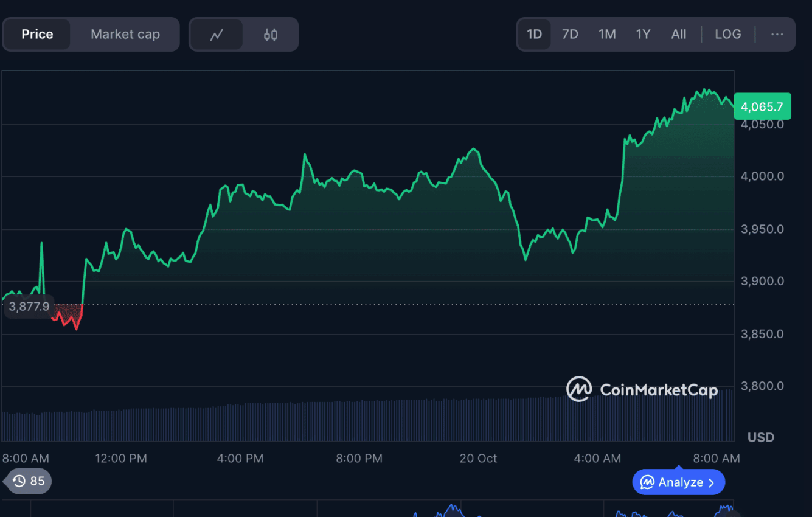
Task: Select the 1M time range
Action: 606,34
